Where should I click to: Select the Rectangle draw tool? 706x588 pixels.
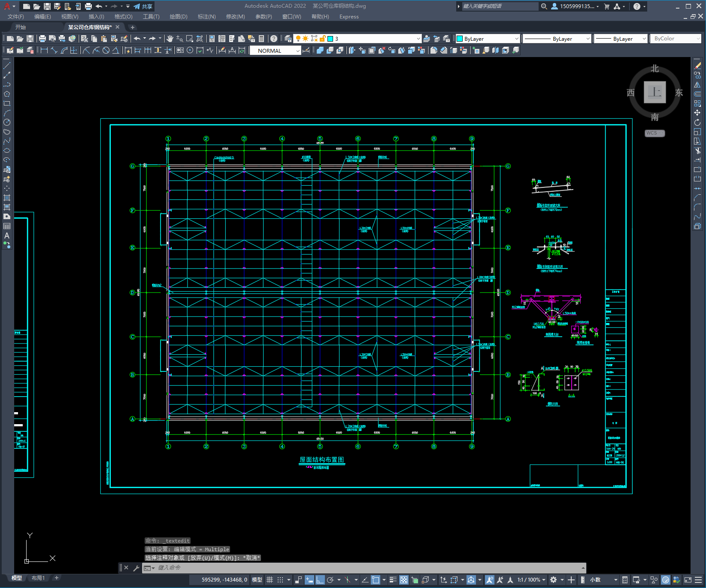click(x=7, y=103)
